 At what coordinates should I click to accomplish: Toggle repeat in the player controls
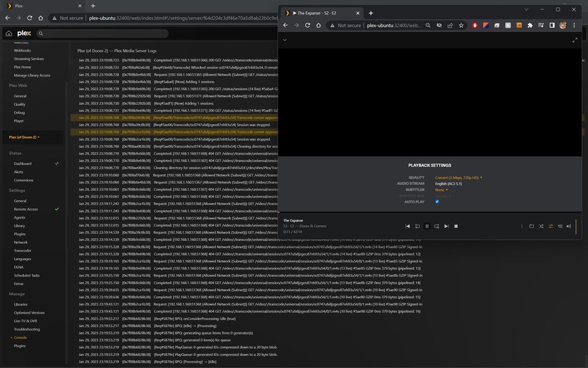click(x=531, y=226)
